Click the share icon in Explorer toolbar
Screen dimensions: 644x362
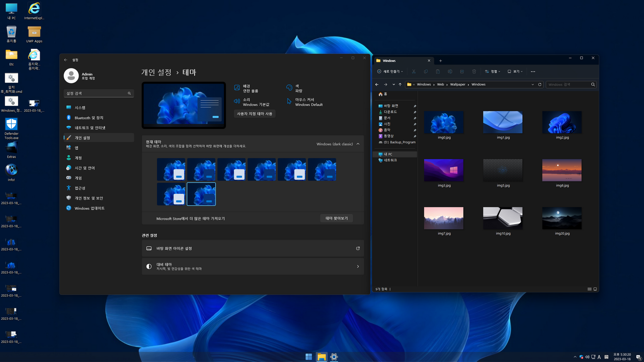[x=462, y=72]
